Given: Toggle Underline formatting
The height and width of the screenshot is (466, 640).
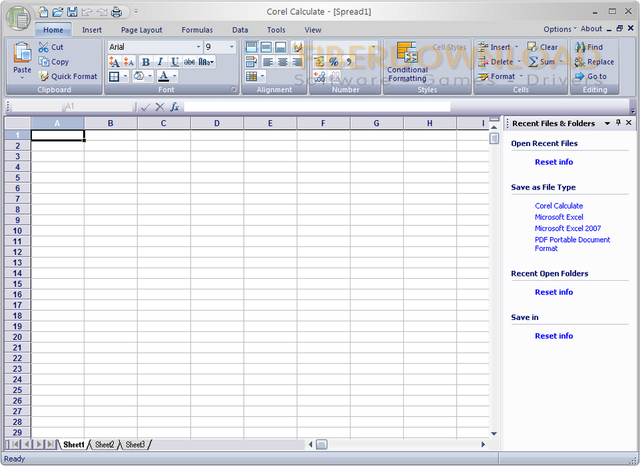Looking at the screenshot, I should point(175,62).
